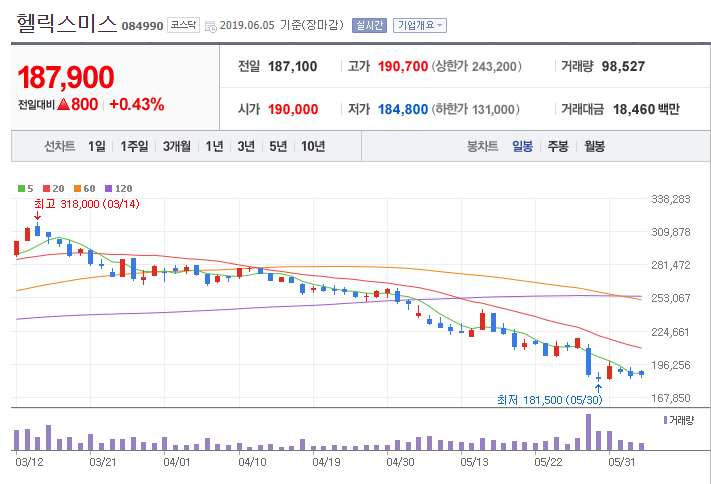Click the calendar icon beside 2019.06.05
Viewport: 711px width, 484px height.
(x=210, y=26)
